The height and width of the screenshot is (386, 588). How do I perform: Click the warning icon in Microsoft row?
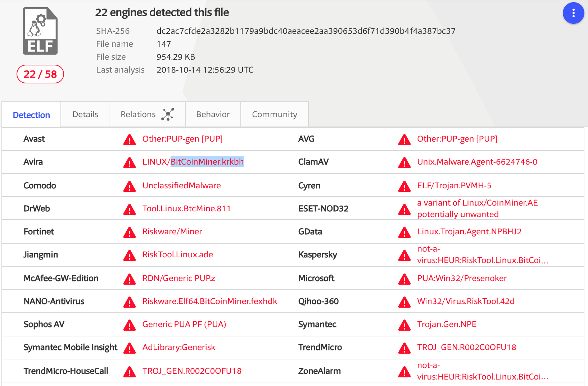[404, 279]
